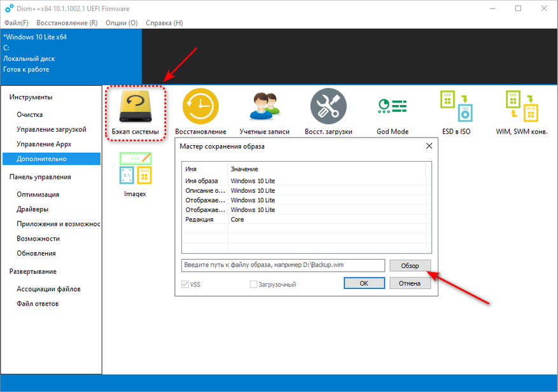558x392 pixels.
Task: Open Возможности section
Action: pyautogui.click(x=38, y=239)
